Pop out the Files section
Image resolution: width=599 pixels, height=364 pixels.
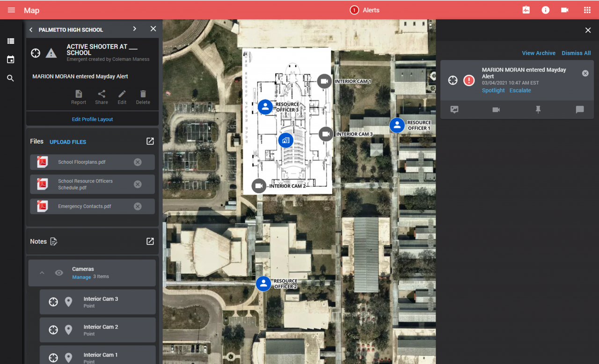pyautogui.click(x=150, y=141)
